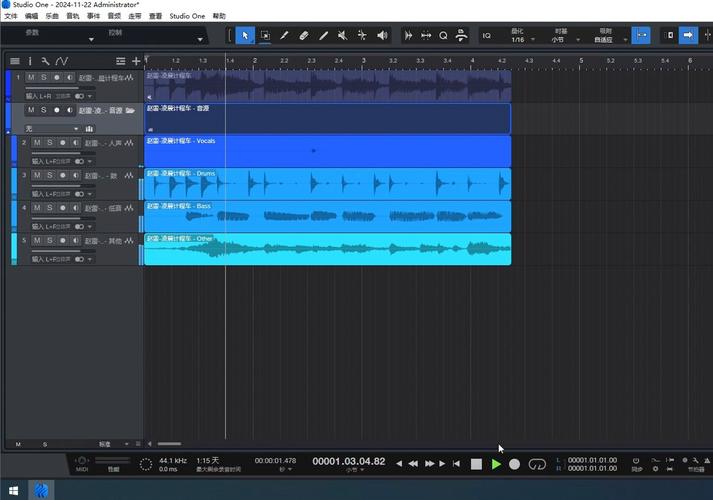
Task: Mute track 4 低音
Action: point(37,208)
